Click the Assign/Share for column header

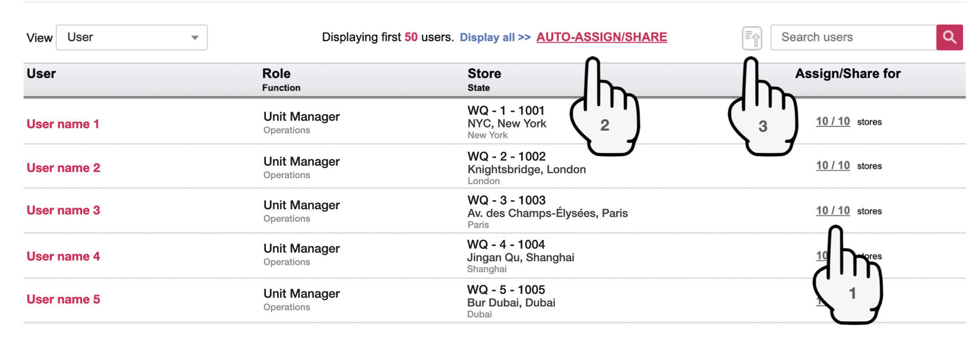(847, 73)
